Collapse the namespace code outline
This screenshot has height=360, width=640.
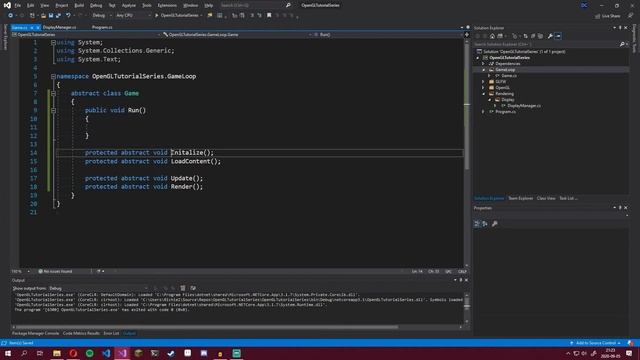click(x=53, y=76)
